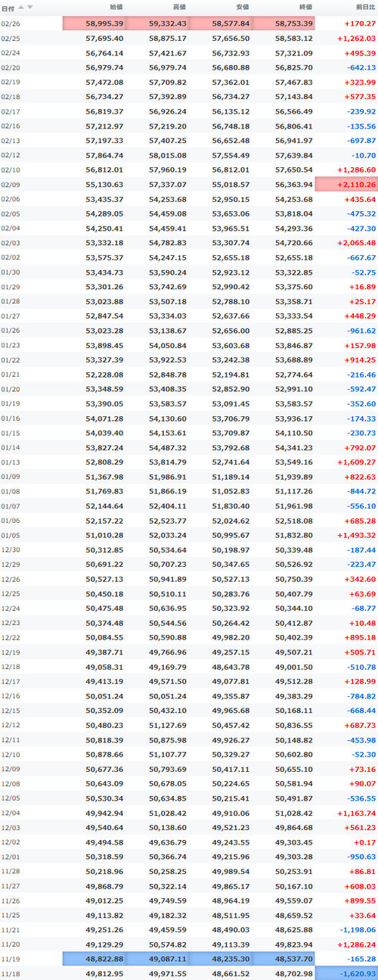Select the 02/26 date row

pos(189,23)
